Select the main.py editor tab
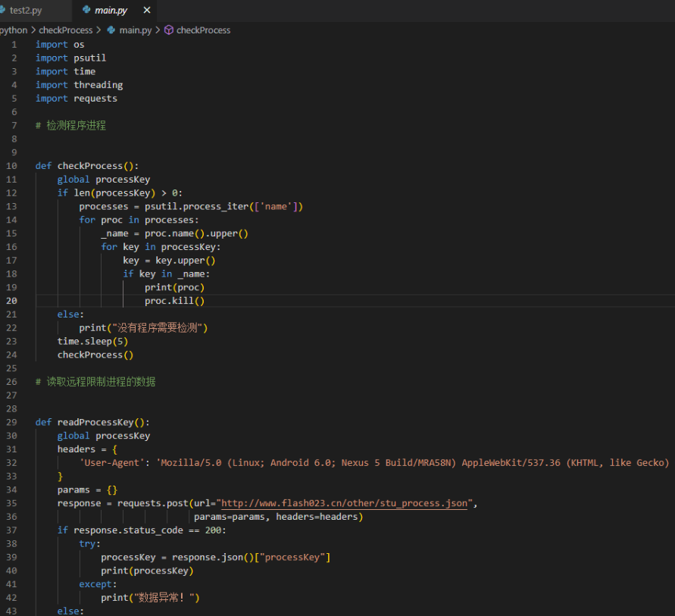Viewport: 675px width, 616px height. click(x=112, y=11)
